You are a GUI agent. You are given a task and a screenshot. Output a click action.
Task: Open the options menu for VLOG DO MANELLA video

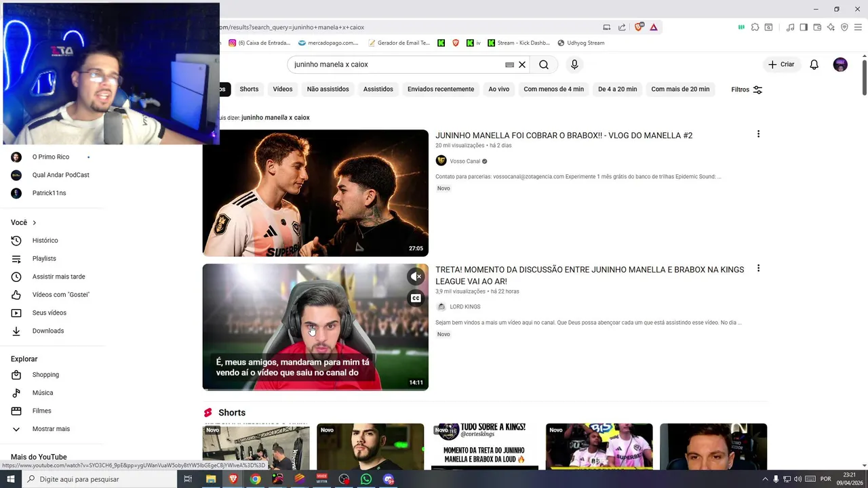(x=758, y=134)
